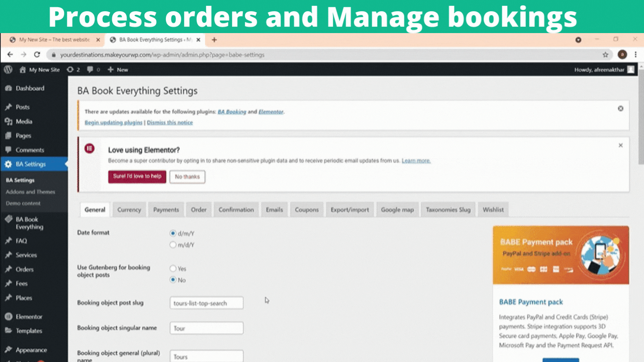Click the No thanks button
Screen dimensions: 644x362
187,177
